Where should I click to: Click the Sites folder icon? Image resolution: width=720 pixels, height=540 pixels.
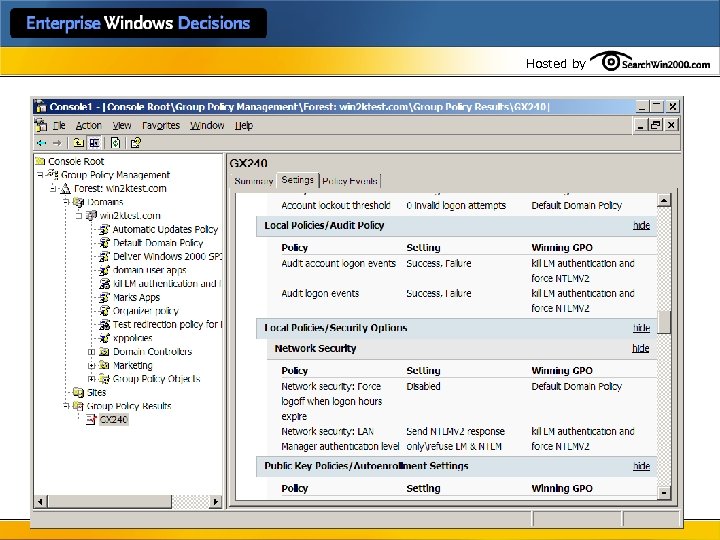pos(79,392)
